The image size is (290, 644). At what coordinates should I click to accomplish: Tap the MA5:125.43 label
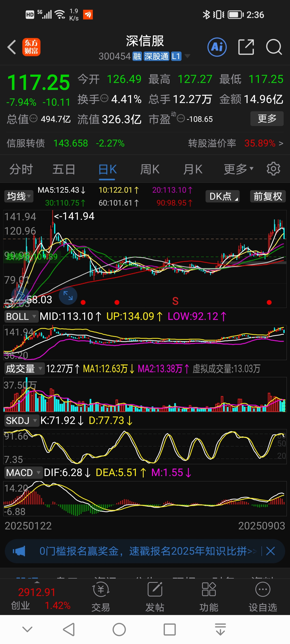61,190
